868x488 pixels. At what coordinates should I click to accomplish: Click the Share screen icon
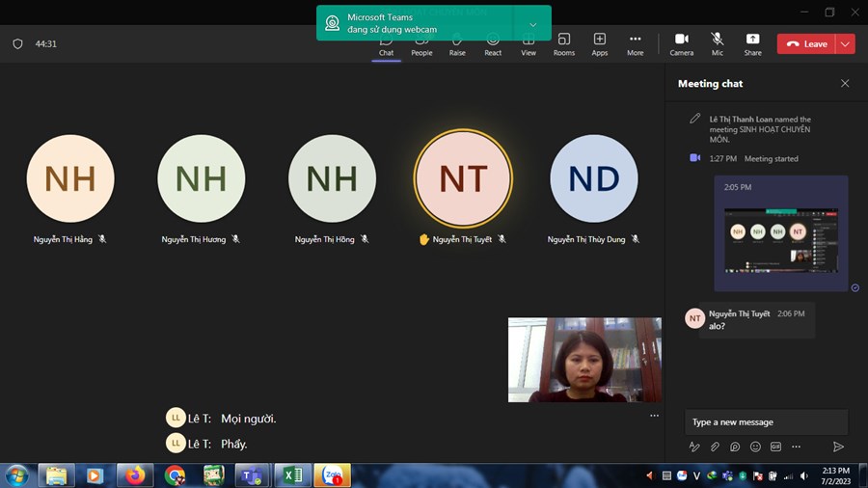pos(752,43)
